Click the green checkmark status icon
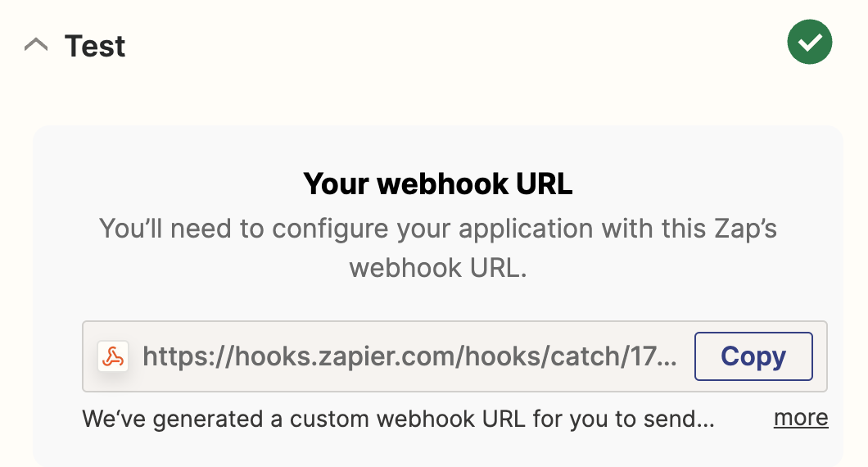The height and width of the screenshot is (467, 868). [809, 42]
